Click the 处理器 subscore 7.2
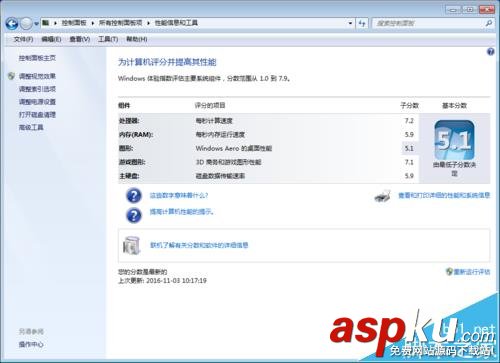 coord(409,121)
